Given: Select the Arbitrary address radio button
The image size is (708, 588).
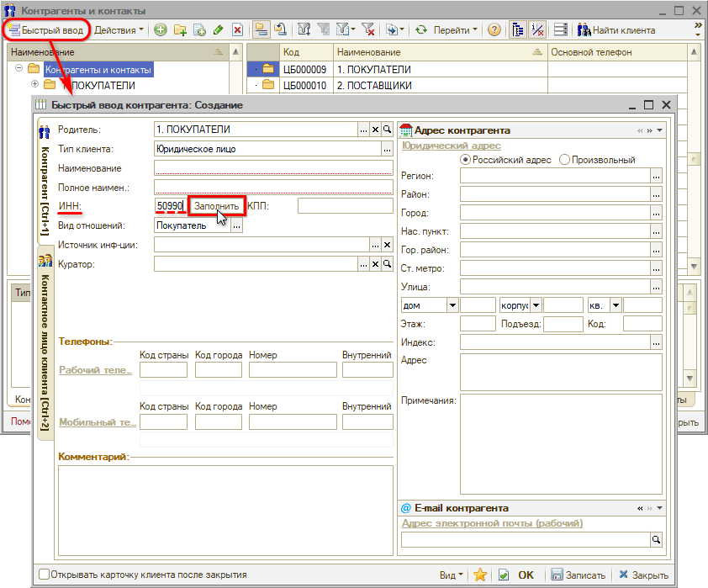Looking at the screenshot, I should pos(564,159).
